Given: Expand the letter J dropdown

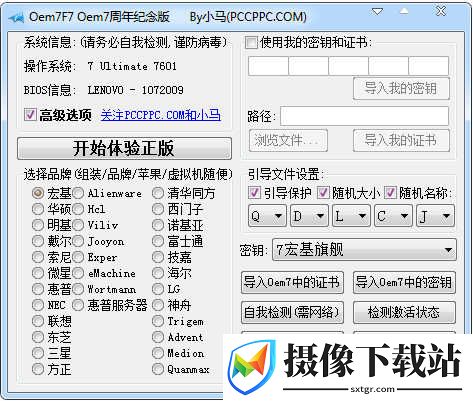Looking at the screenshot, I should tap(435, 216).
